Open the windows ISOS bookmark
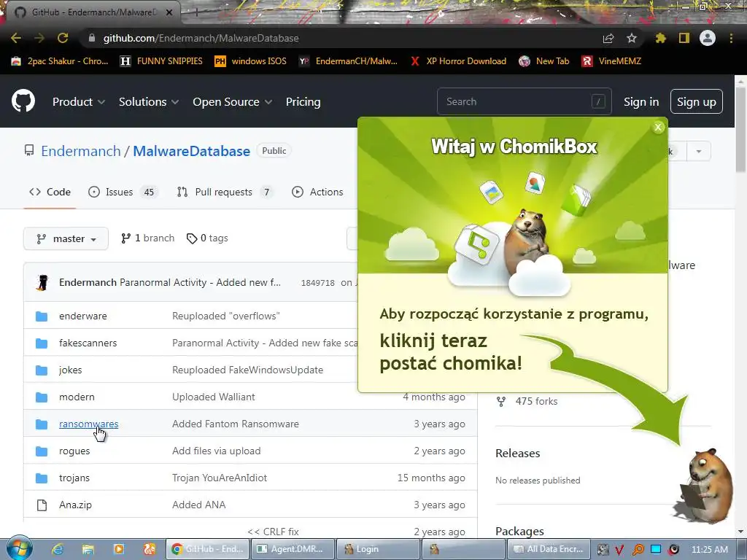This screenshot has height=560, width=747. [x=251, y=61]
